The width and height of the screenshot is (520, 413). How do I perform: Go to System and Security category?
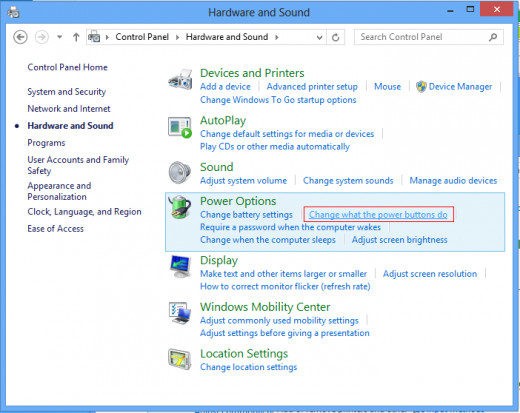[x=67, y=92]
